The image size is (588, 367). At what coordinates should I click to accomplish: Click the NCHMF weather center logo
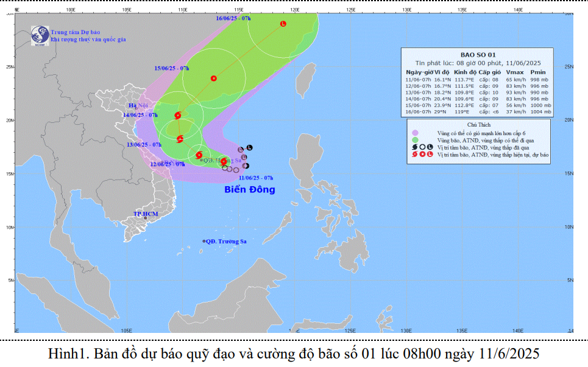[40, 35]
